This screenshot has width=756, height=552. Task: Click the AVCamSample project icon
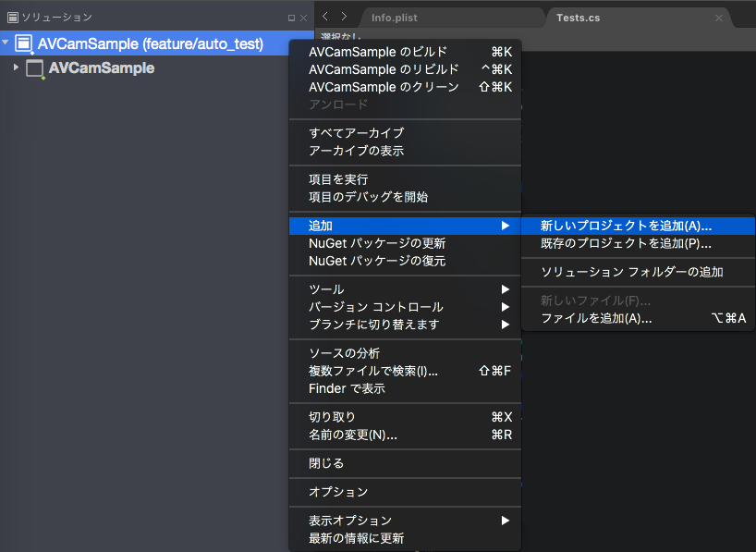click(35, 68)
